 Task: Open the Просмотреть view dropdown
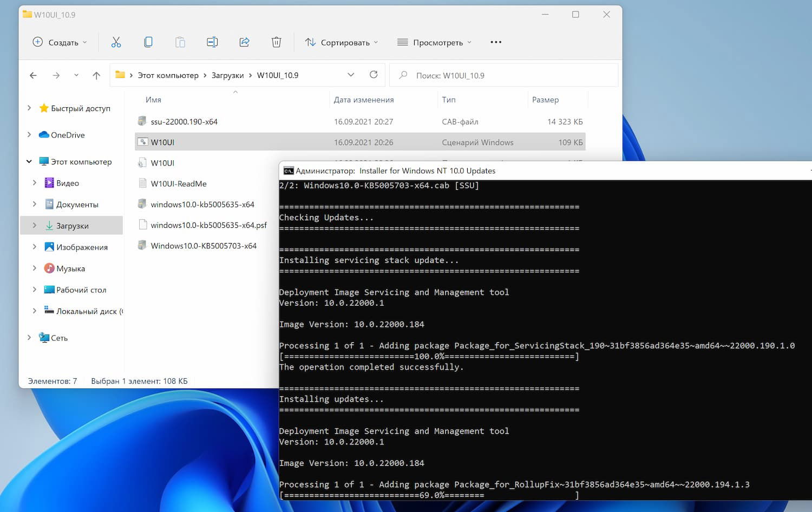click(x=434, y=42)
